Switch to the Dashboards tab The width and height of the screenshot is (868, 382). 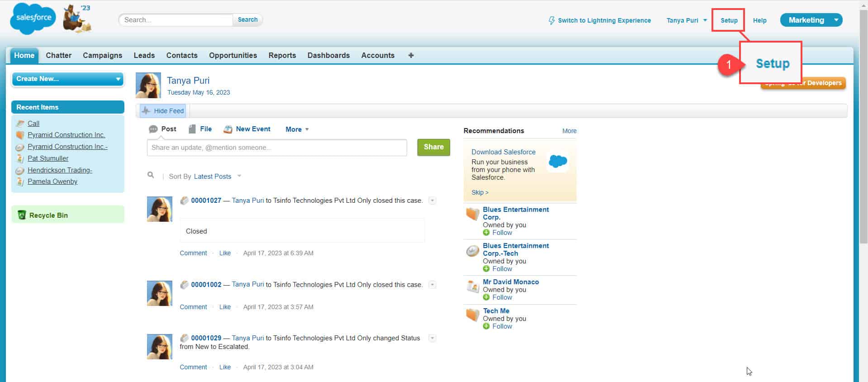tap(328, 55)
